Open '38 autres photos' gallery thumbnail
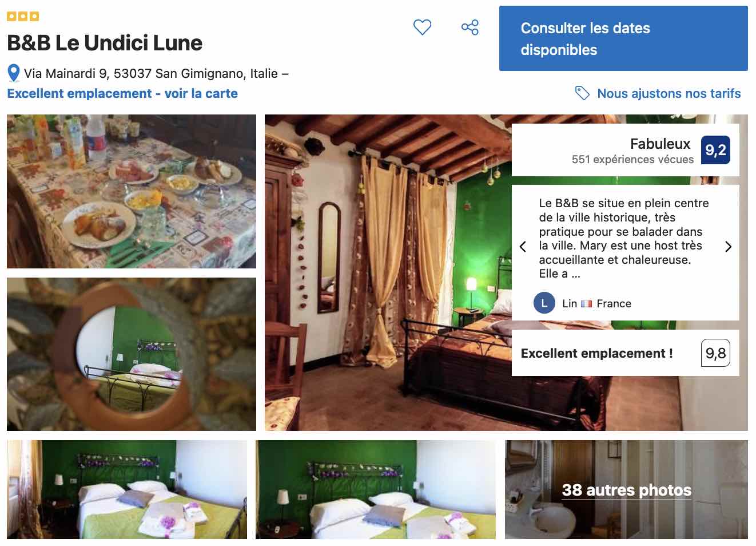 tap(626, 490)
